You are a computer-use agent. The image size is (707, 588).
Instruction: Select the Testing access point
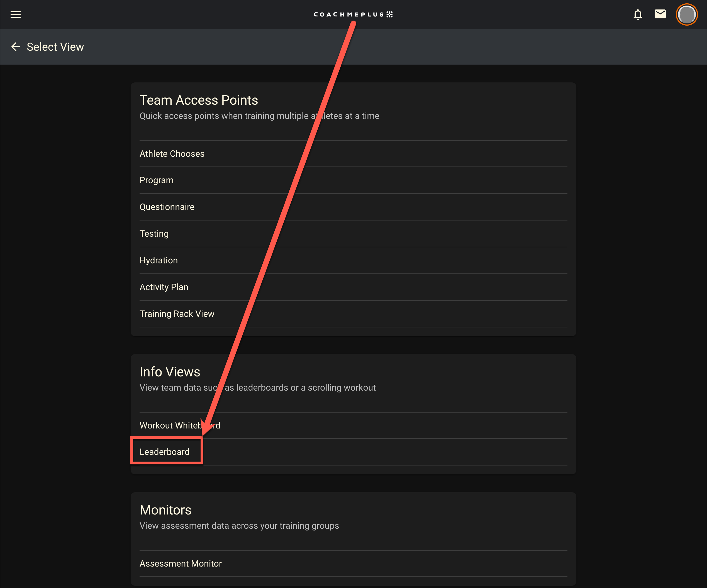(353, 234)
